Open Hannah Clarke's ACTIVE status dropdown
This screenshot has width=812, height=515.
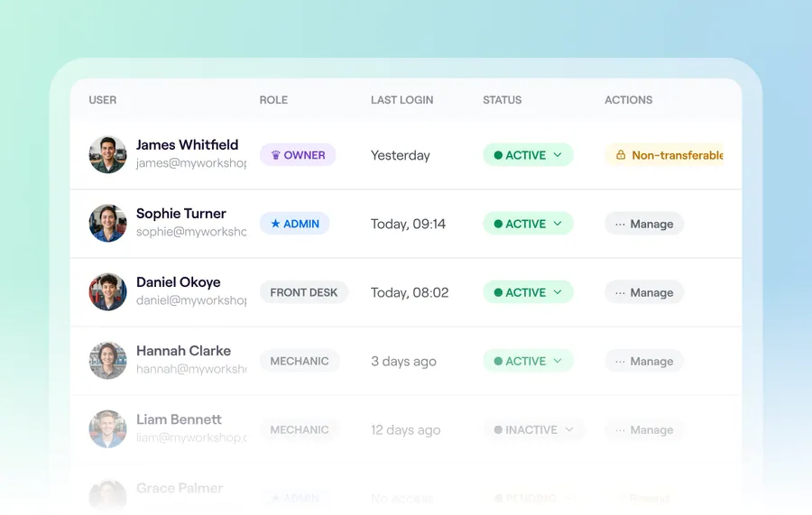528,361
